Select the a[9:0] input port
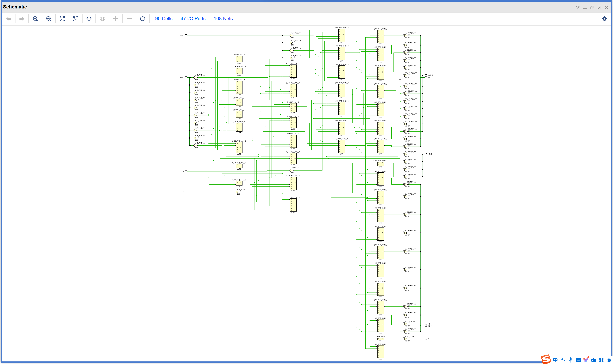The width and height of the screenshot is (613, 364). (186, 77)
